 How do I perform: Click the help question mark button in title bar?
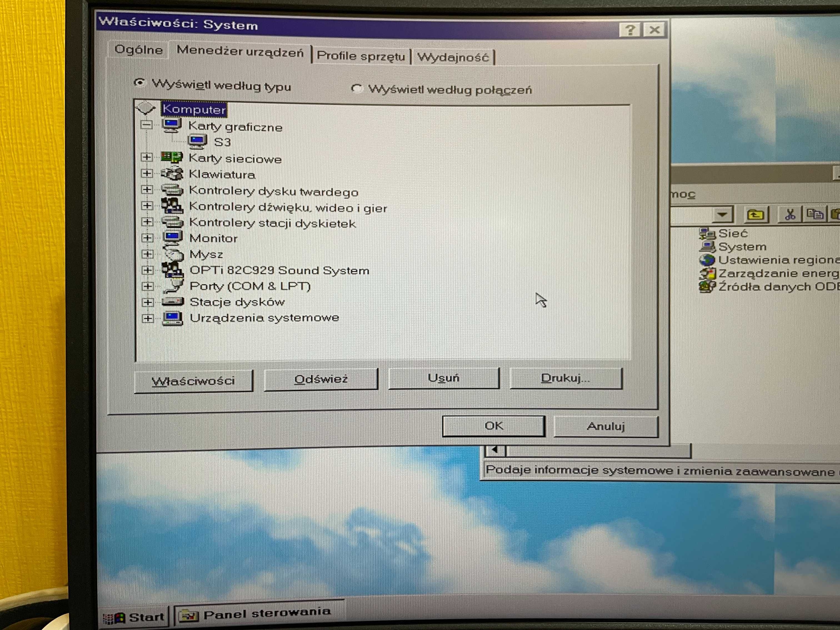click(x=630, y=30)
